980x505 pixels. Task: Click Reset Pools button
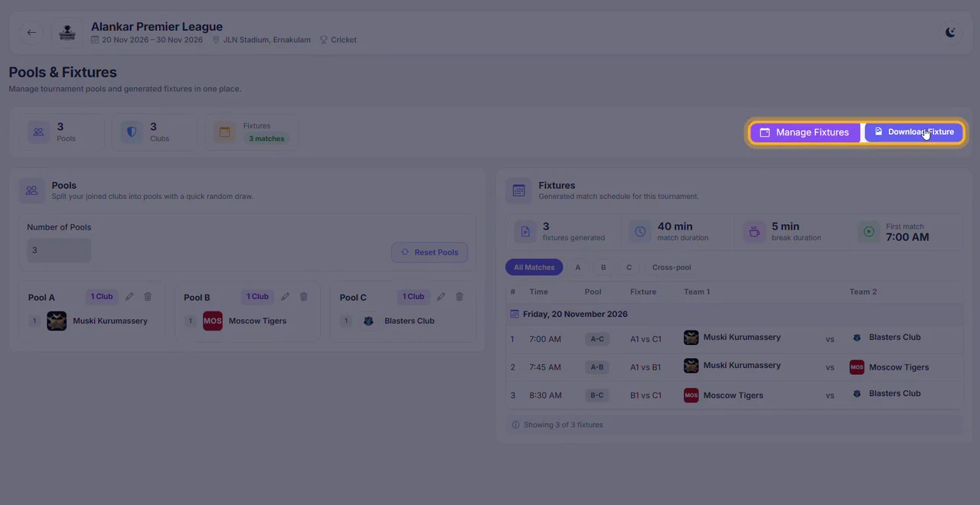click(x=430, y=252)
